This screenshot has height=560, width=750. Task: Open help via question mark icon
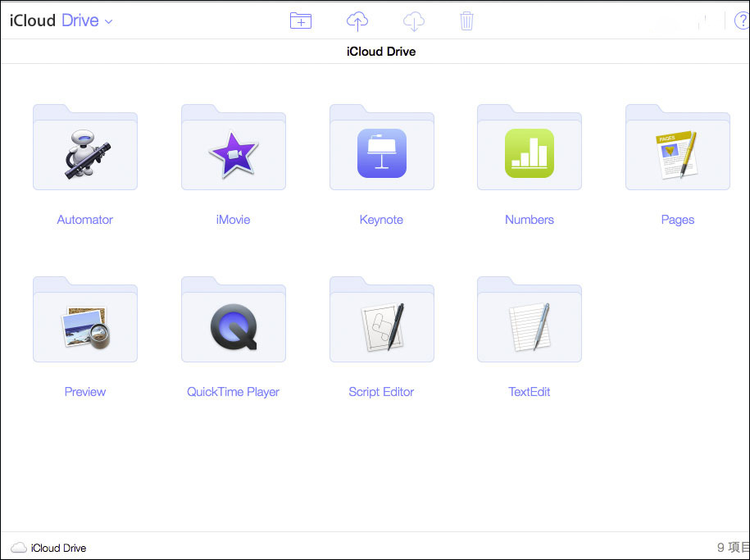742,20
